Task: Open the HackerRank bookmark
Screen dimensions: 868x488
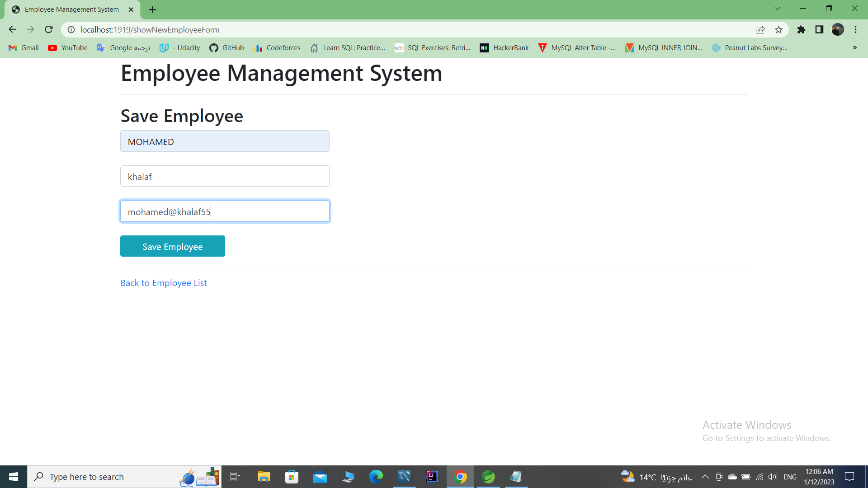Action: tap(504, 47)
